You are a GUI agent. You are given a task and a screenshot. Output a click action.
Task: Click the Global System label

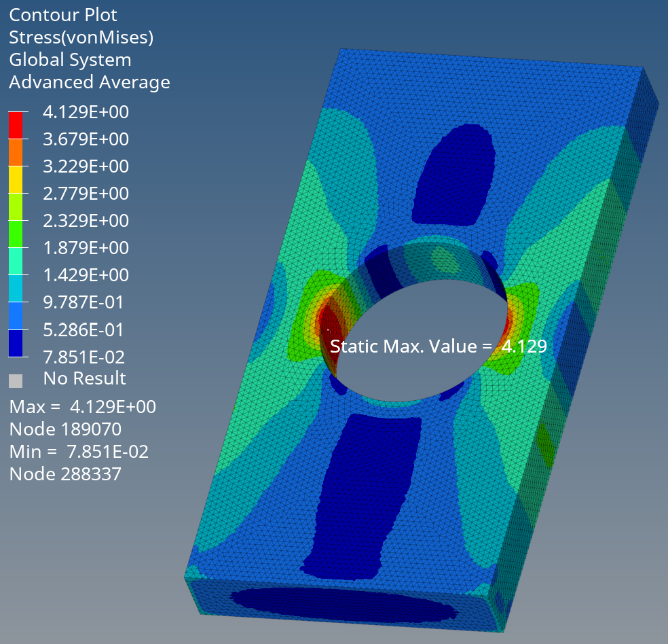71,60
